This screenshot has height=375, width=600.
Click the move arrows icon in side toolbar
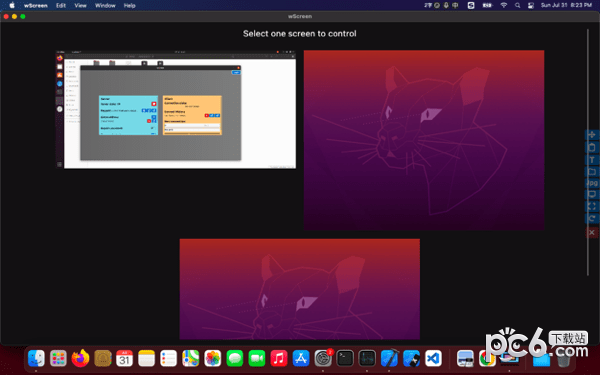[592, 135]
